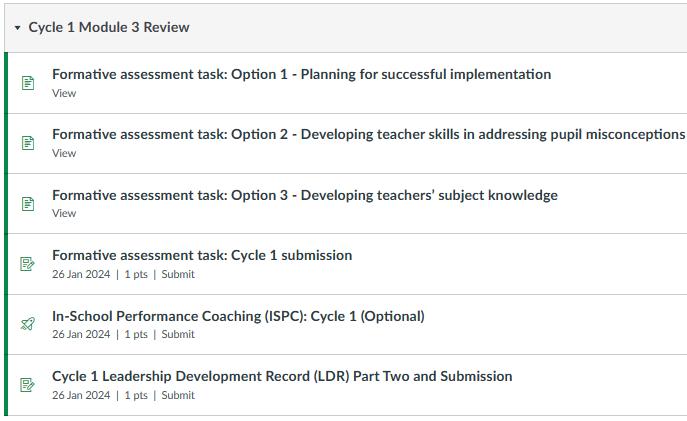The image size is (687, 421).
Task: Click assignment icon for Leadership Development Record
Action: [x=28, y=385]
